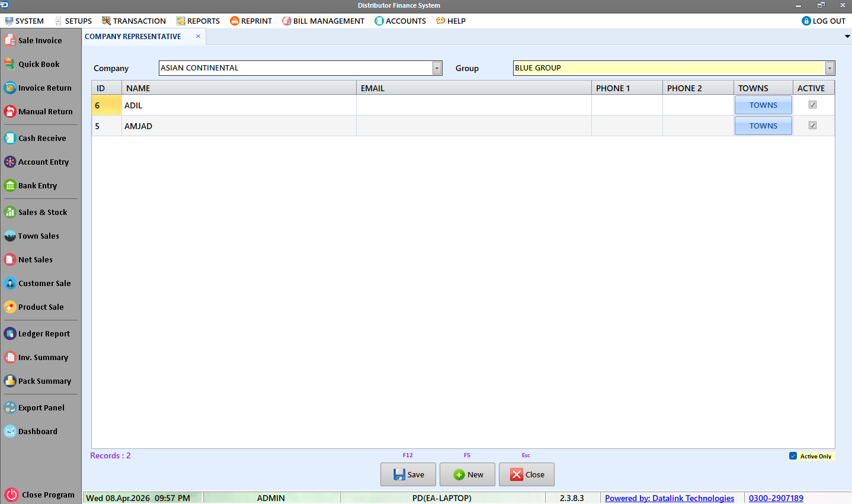Open the TRANSACTION menu
852x504 pixels.
click(134, 21)
